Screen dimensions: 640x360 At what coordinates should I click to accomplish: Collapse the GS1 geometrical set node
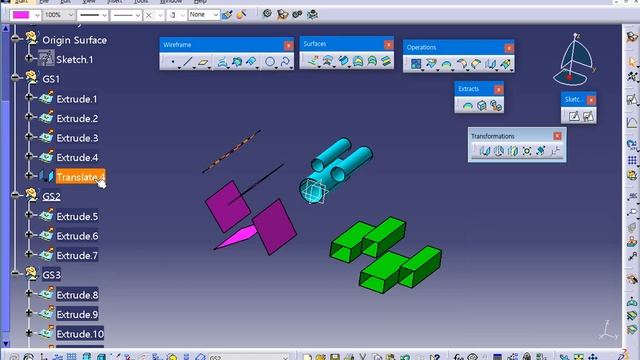point(16,78)
